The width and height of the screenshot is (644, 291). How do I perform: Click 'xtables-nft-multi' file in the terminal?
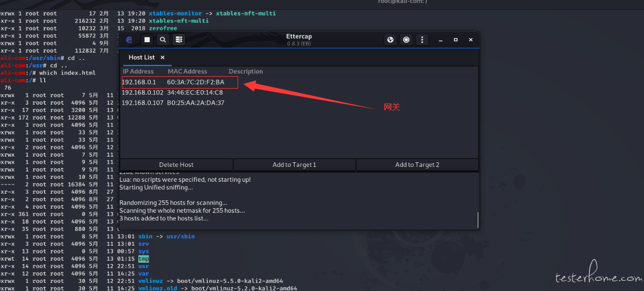coord(178,21)
